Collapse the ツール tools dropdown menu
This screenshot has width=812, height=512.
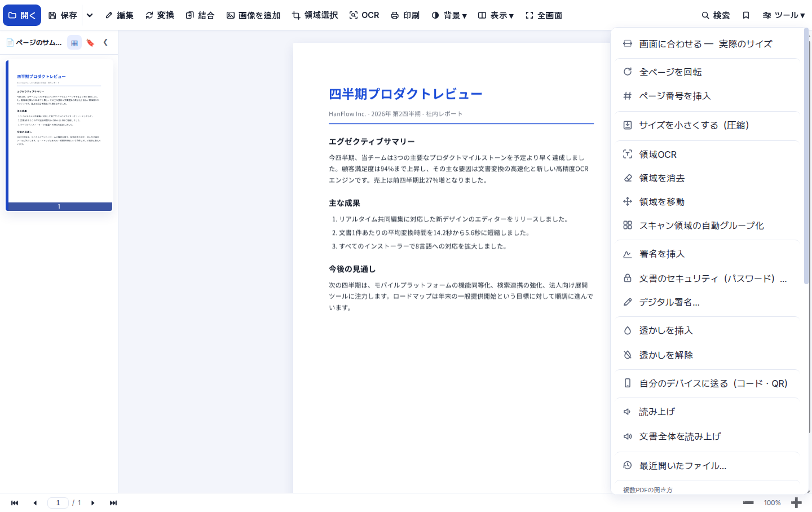coord(783,15)
